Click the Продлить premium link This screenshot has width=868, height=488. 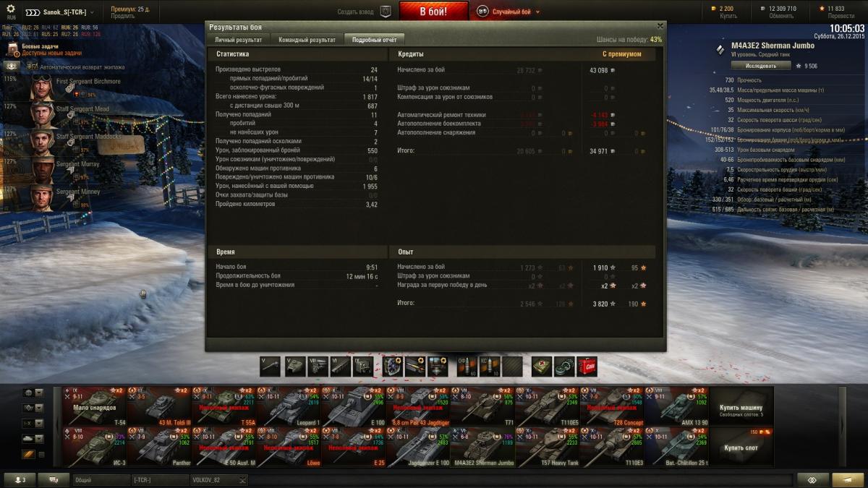coord(123,17)
